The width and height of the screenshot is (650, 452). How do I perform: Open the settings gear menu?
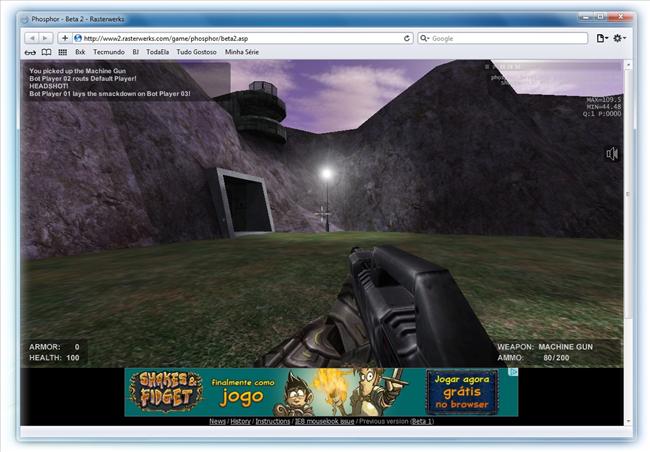pyautogui.click(x=619, y=38)
